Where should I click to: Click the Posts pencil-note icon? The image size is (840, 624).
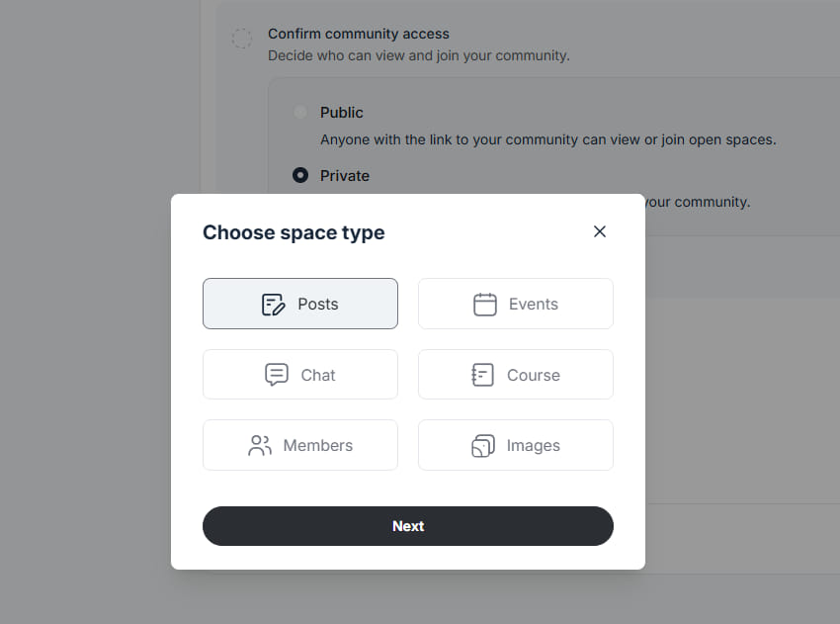pos(273,305)
